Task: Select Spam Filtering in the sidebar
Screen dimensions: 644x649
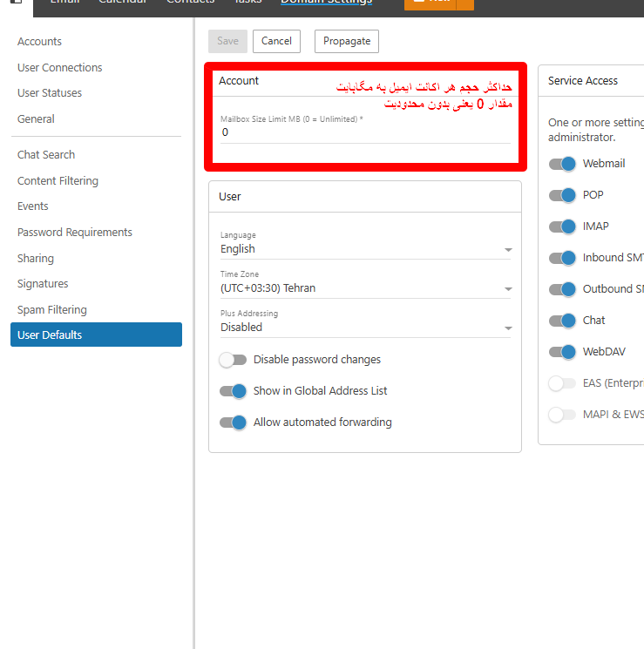Action: point(52,310)
